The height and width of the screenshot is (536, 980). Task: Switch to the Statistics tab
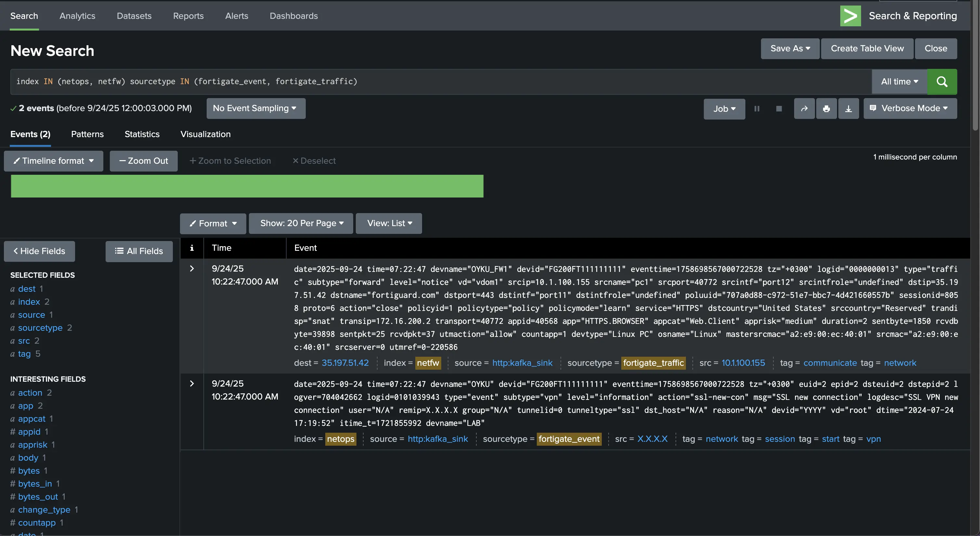coord(142,134)
